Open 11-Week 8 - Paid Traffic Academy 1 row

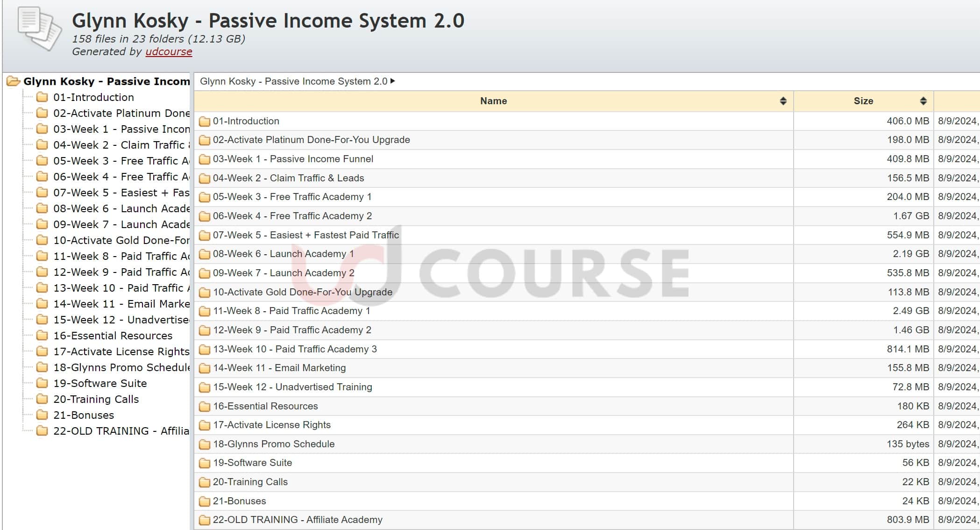(291, 311)
